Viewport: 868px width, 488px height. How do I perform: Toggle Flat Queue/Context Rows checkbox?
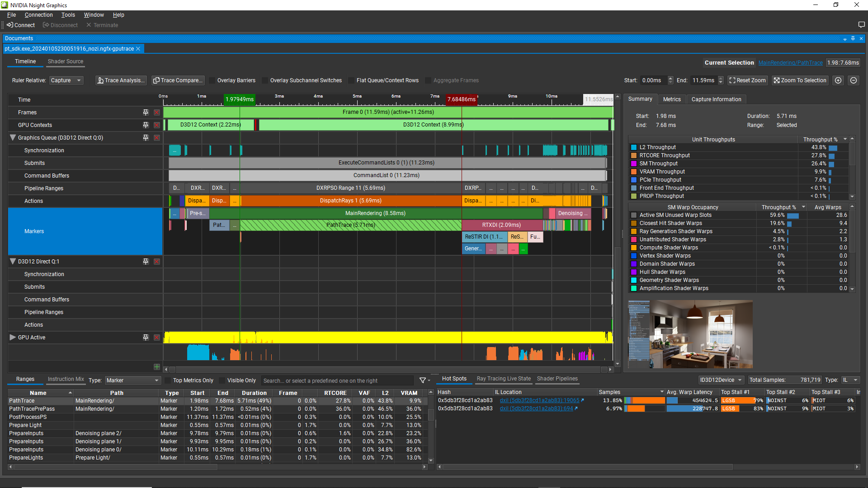(351, 80)
